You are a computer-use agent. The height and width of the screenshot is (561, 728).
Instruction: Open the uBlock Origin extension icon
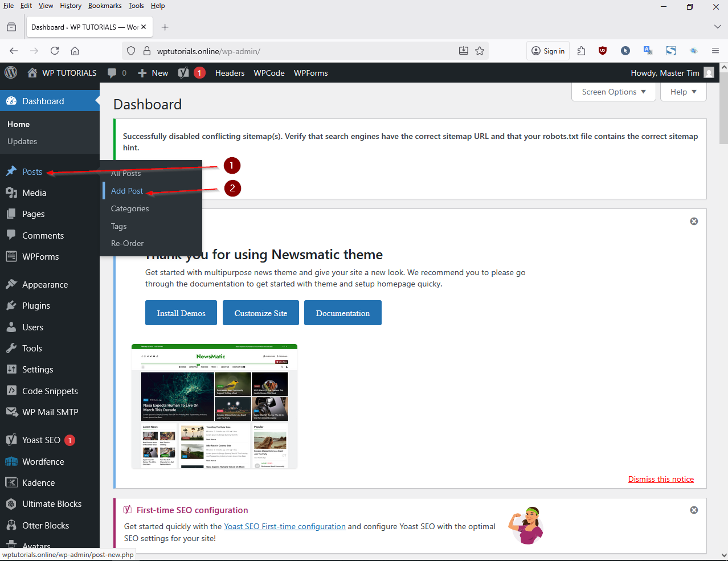pos(602,51)
